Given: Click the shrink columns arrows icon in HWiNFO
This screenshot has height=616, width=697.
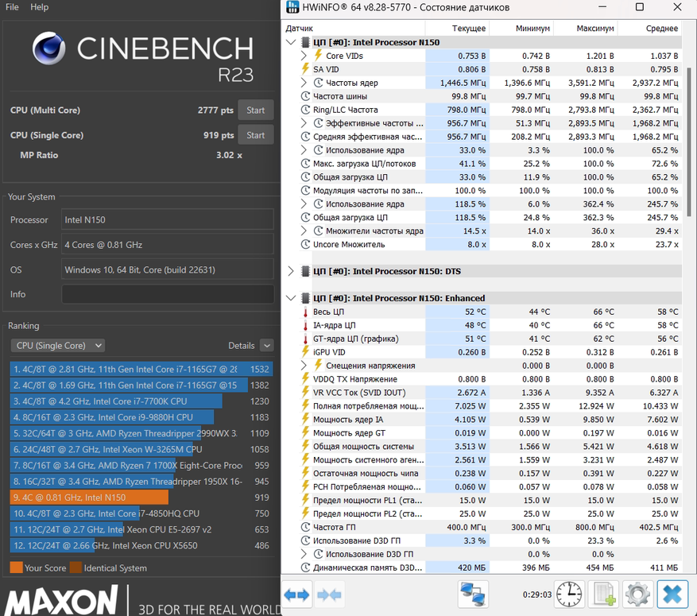Looking at the screenshot, I should pos(329,595).
